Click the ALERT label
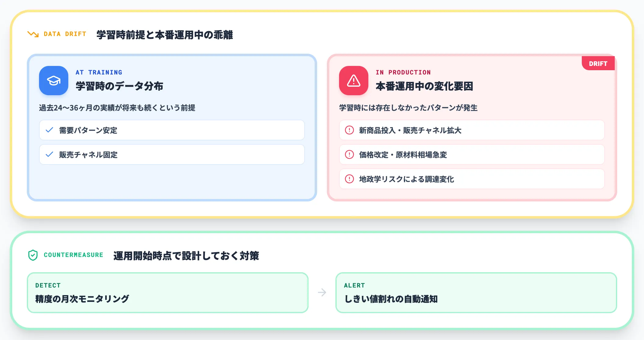This screenshot has width=644, height=340. 354,285
